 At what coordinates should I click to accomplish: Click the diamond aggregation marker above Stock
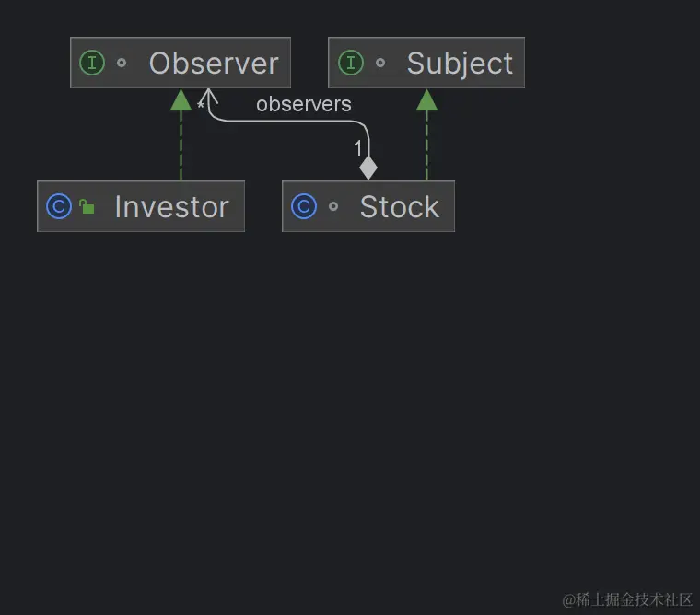368,168
